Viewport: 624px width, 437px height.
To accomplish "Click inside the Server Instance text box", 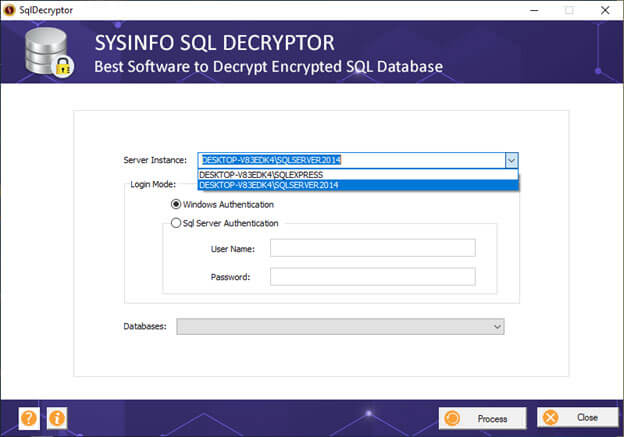I will pos(352,160).
